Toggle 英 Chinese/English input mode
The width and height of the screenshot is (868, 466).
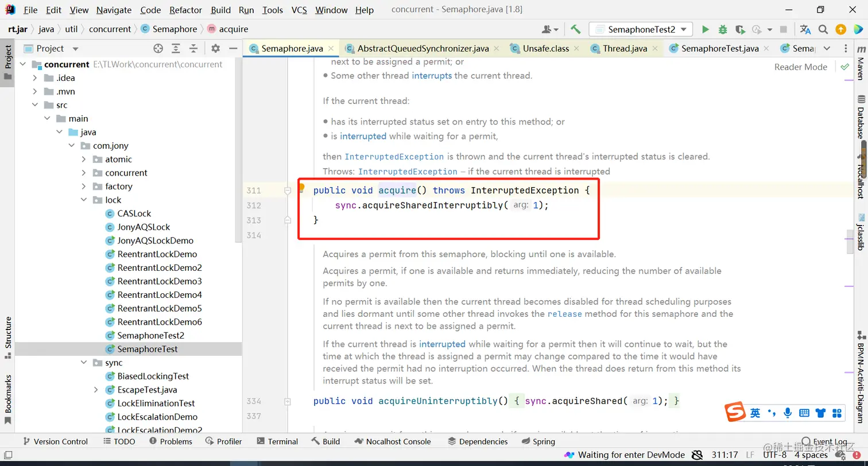coord(755,413)
